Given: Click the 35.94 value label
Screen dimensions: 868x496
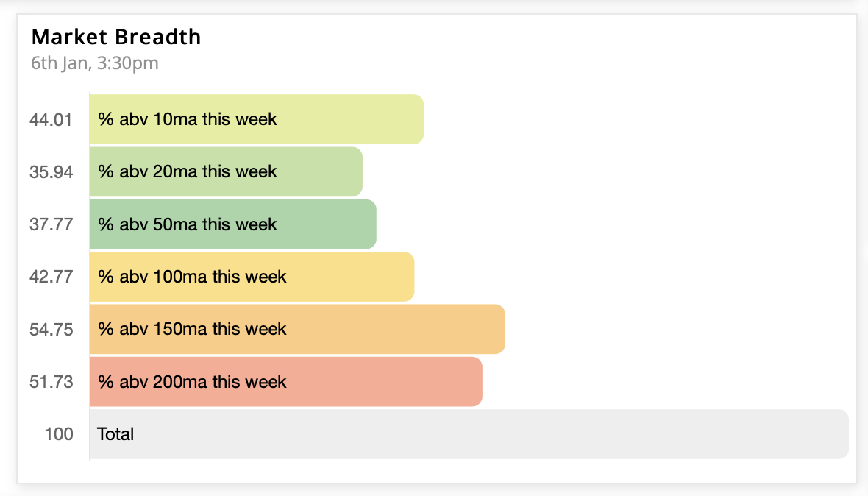Looking at the screenshot, I should [51, 172].
